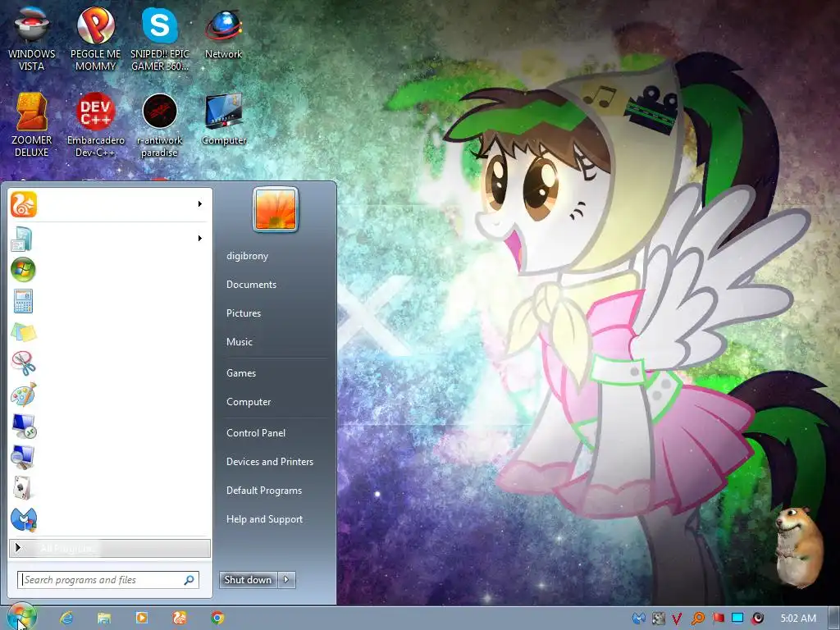This screenshot has height=630, width=840.
Task: Open Malwarebytes from the Start menu list
Action: click(x=23, y=519)
